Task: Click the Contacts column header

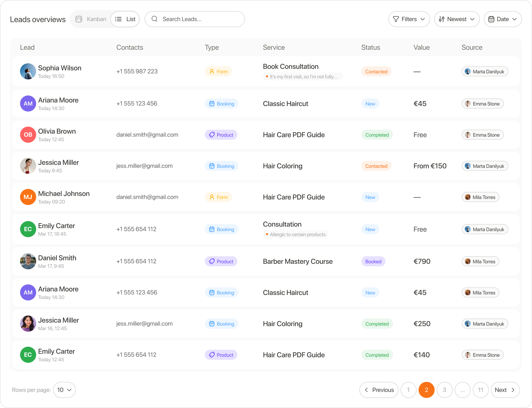Action: coord(130,47)
